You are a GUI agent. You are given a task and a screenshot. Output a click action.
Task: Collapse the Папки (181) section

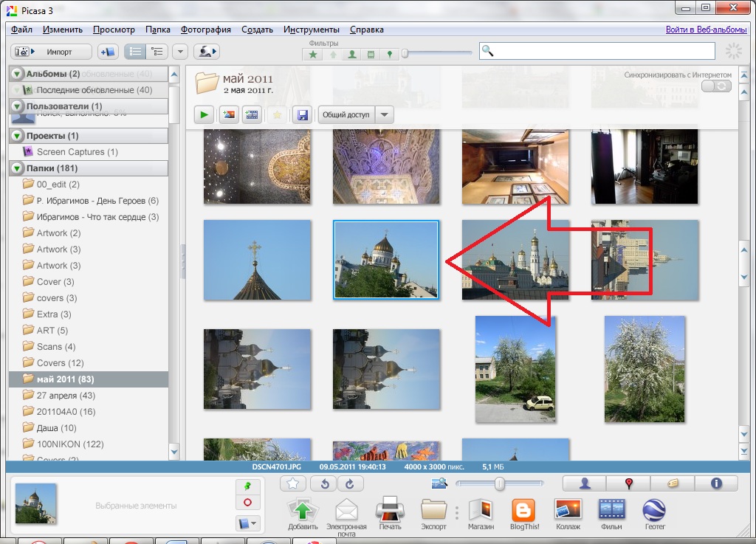click(x=18, y=168)
